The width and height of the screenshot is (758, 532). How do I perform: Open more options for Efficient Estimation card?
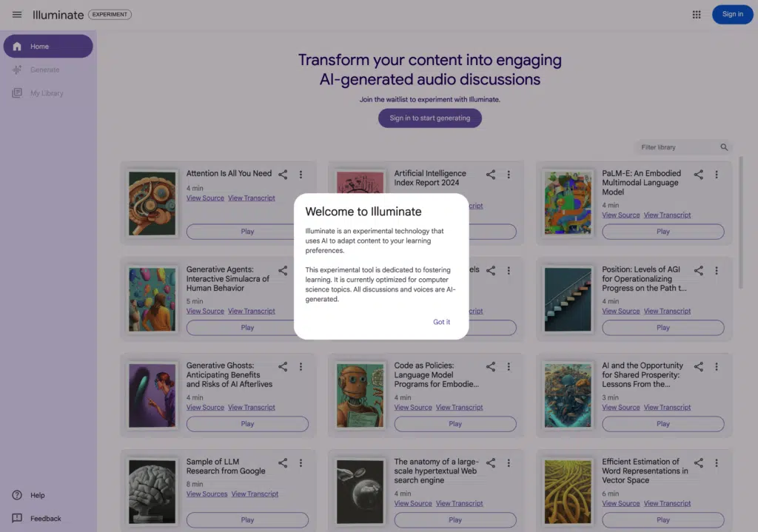[x=717, y=463]
